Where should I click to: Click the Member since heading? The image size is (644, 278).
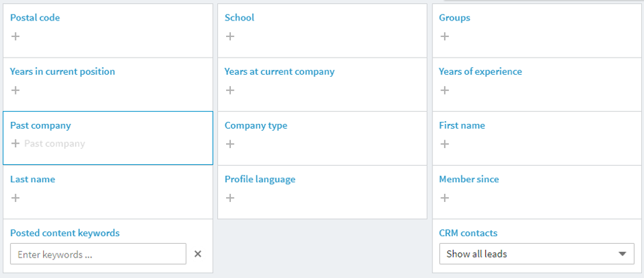click(469, 179)
